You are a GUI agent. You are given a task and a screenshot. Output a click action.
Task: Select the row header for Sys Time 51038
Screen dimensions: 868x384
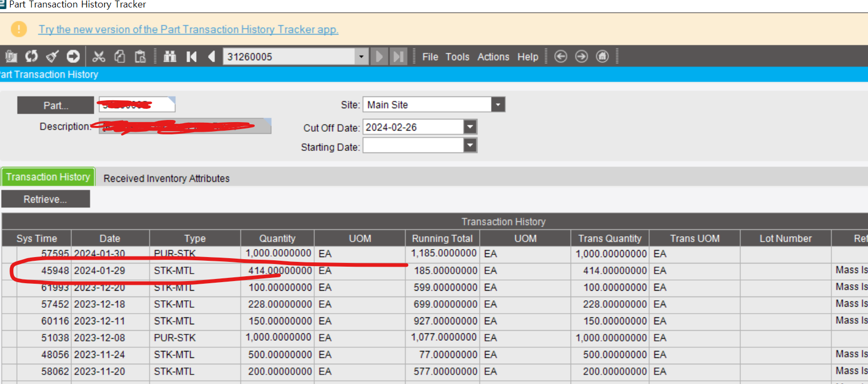point(9,338)
